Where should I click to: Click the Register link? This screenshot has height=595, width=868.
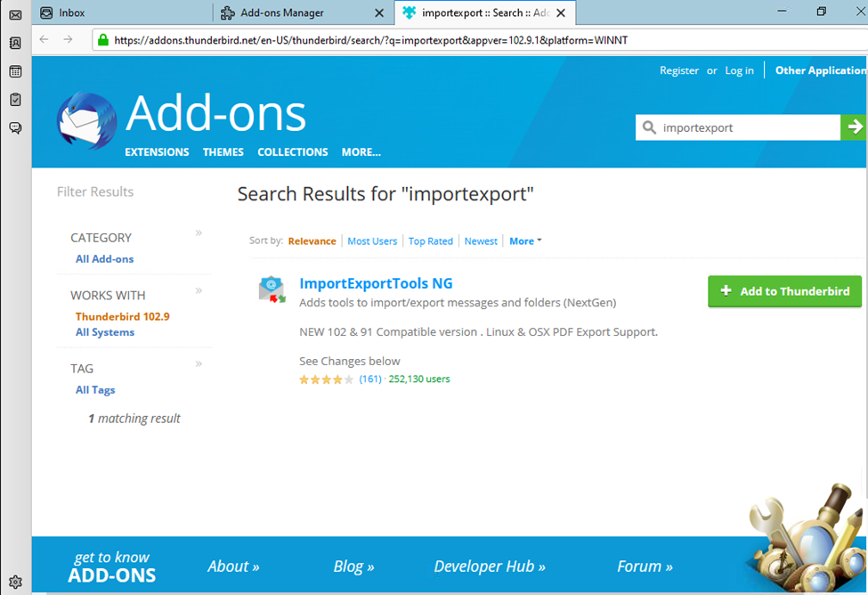[x=678, y=70]
